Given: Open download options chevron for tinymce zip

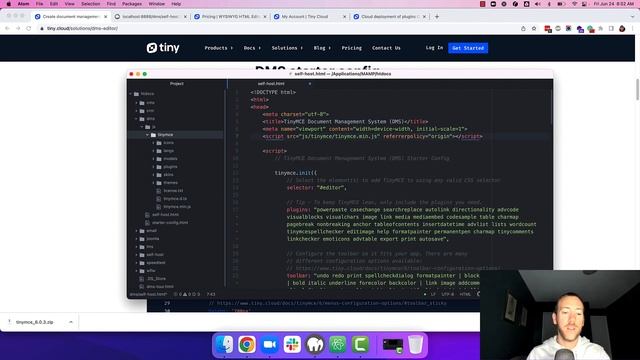Looking at the screenshot, I should [x=71, y=322].
